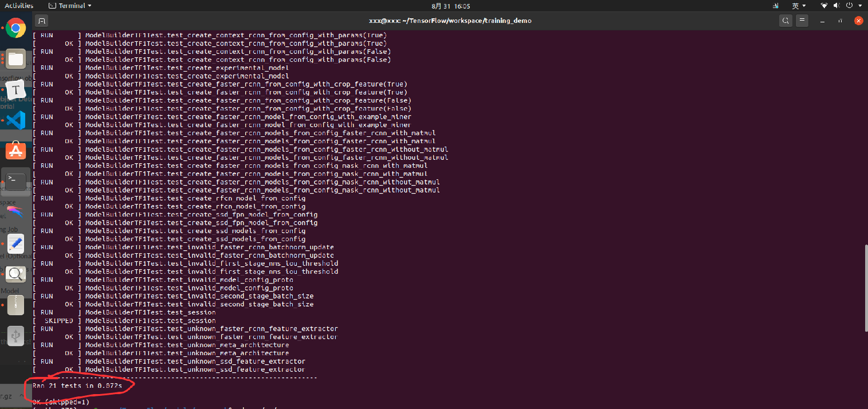The image size is (868, 409).
Task: Expand the Terminal app menu in top bar
Action: click(x=70, y=6)
